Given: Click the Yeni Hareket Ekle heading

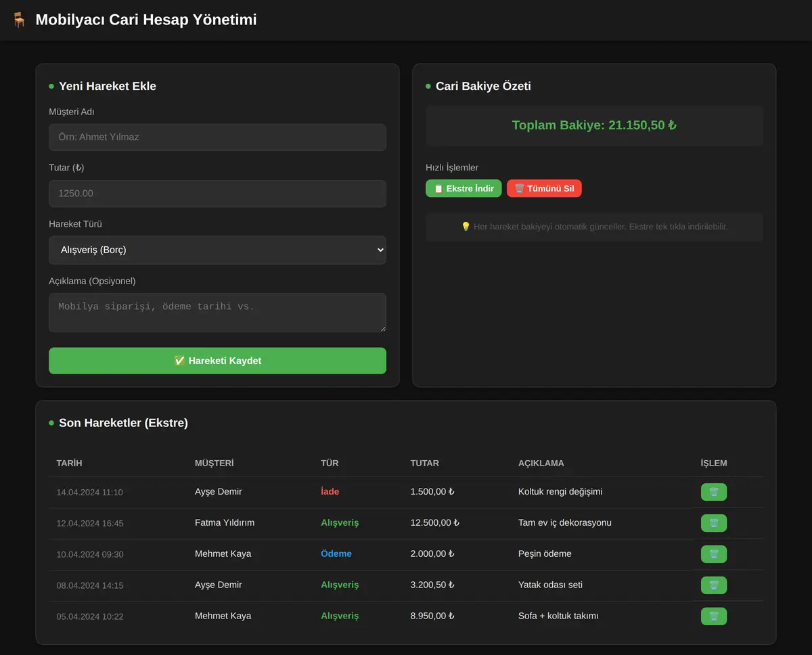Looking at the screenshot, I should pyautogui.click(x=108, y=86).
